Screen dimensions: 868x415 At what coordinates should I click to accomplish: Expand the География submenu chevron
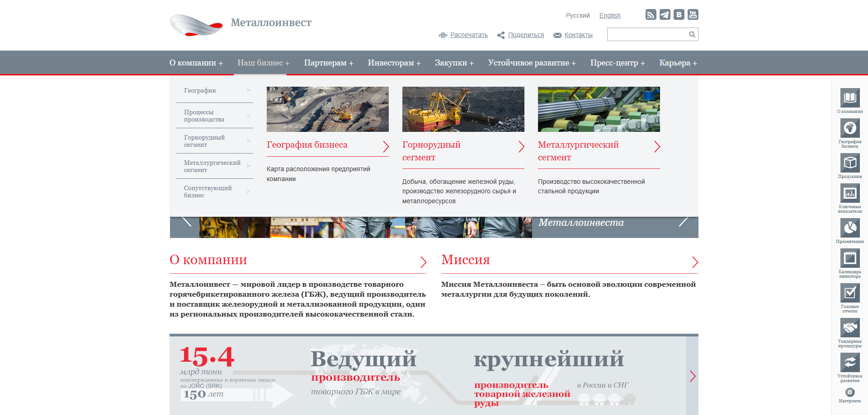249,91
